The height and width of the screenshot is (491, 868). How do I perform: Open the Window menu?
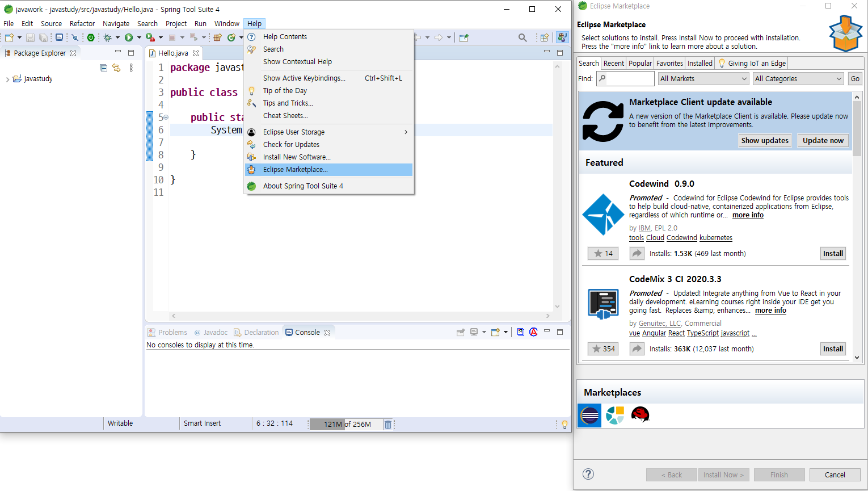227,24
